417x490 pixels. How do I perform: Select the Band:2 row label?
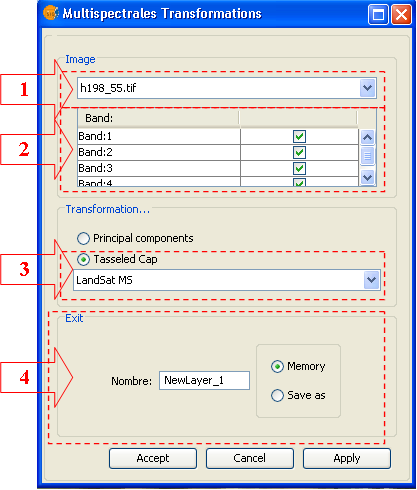tap(95, 152)
